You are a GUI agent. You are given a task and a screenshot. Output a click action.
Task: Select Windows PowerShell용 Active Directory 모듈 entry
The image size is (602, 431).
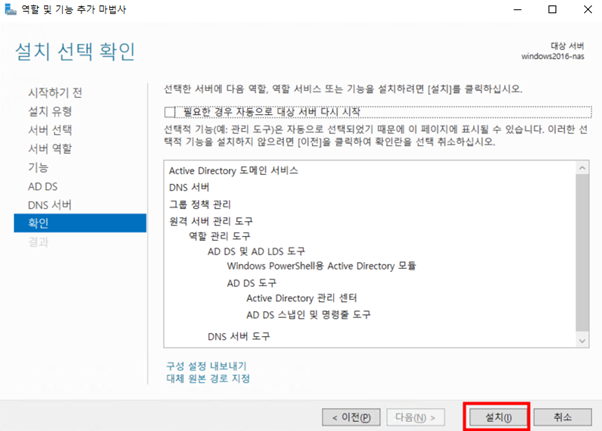pyautogui.click(x=321, y=266)
